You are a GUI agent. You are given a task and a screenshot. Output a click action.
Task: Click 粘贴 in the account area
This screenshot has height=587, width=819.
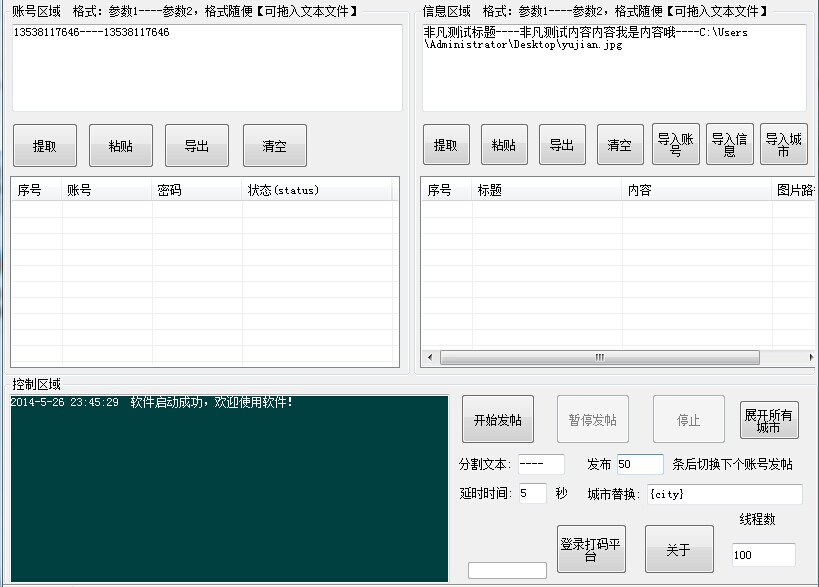point(121,145)
